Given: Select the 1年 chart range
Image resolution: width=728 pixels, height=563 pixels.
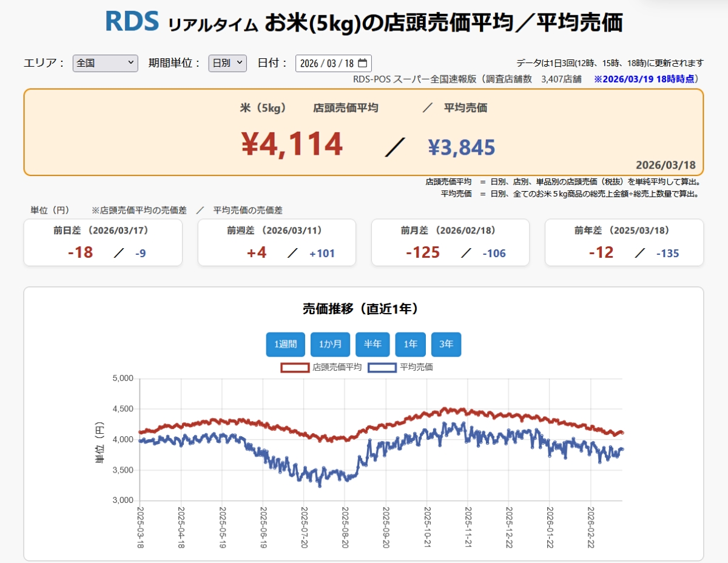Looking at the screenshot, I should click(410, 345).
